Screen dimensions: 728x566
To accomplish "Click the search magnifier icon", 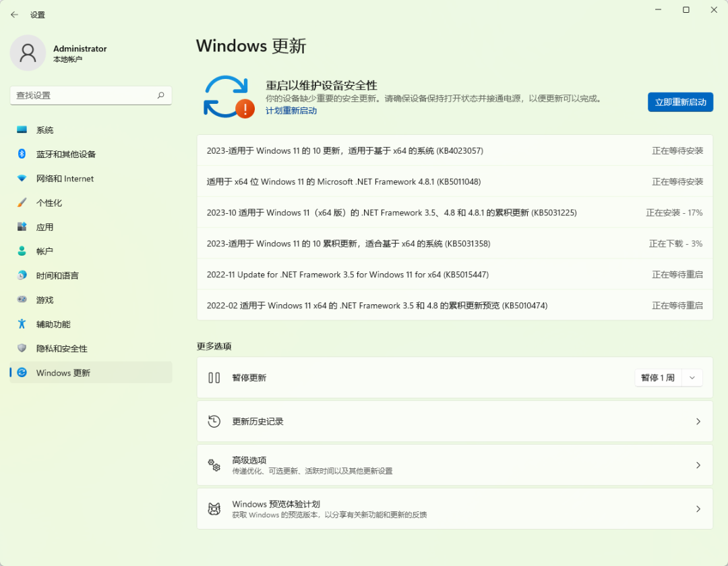I will coord(160,95).
